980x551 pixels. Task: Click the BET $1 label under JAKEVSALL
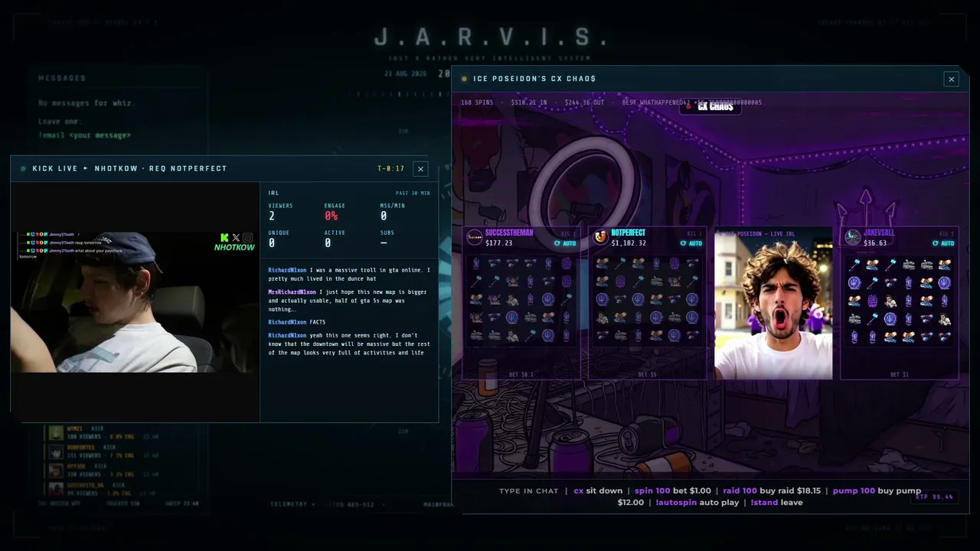point(900,375)
